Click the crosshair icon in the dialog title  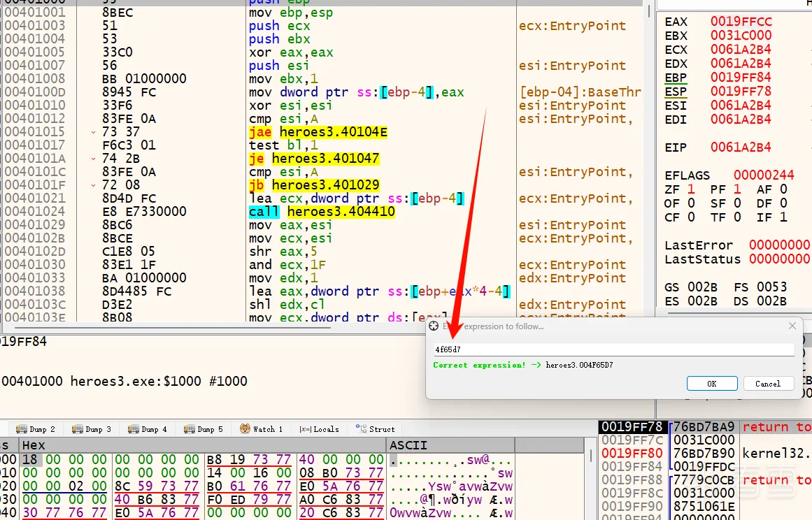434,326
